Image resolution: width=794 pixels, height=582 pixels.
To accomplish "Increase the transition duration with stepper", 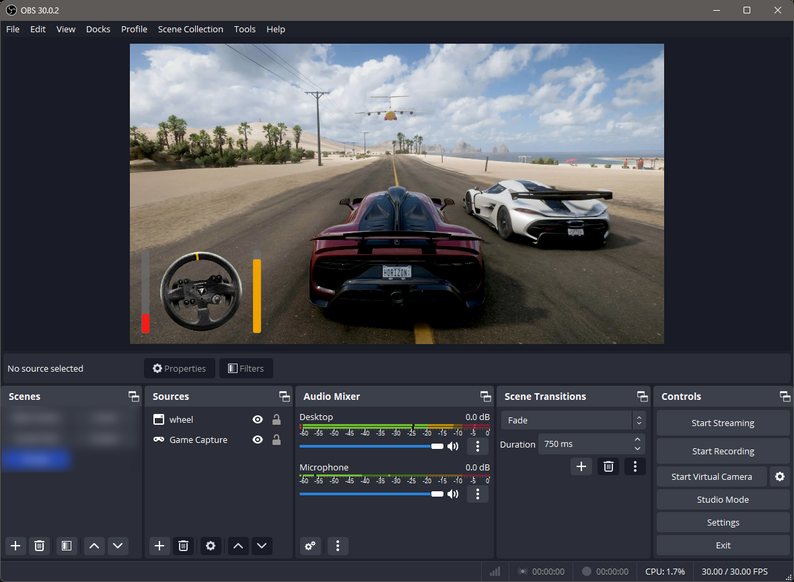I will [638, 439].
